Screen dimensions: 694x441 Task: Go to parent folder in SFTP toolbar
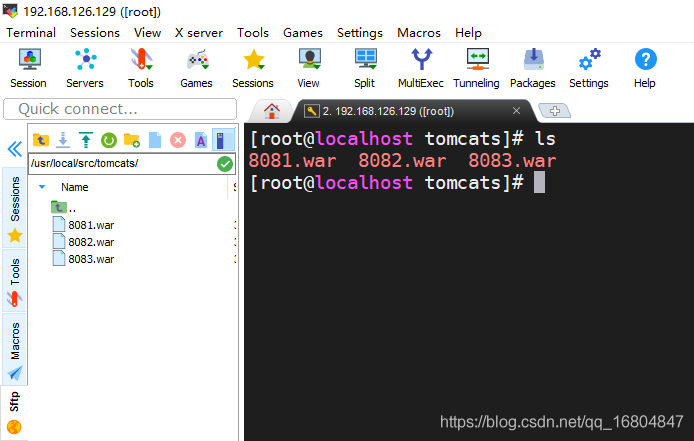[41, 140]
